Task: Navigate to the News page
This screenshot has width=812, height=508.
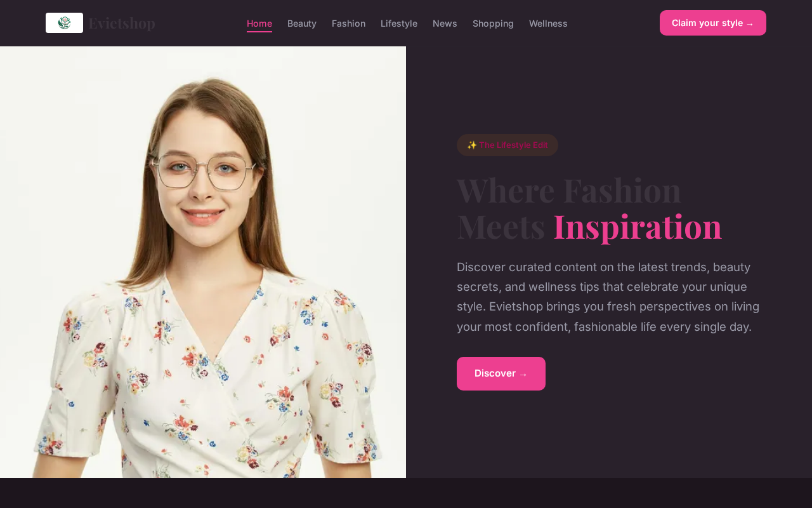Action: [x=445, y=23]
